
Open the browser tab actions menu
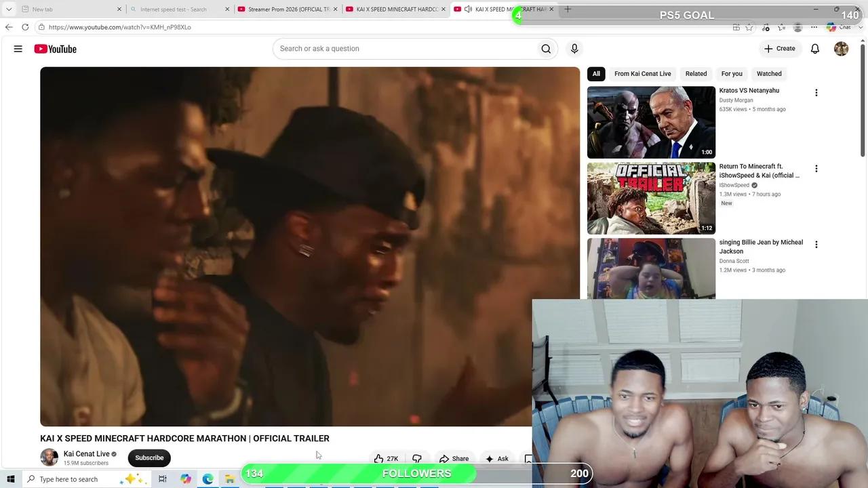click(x=9, y=9)
